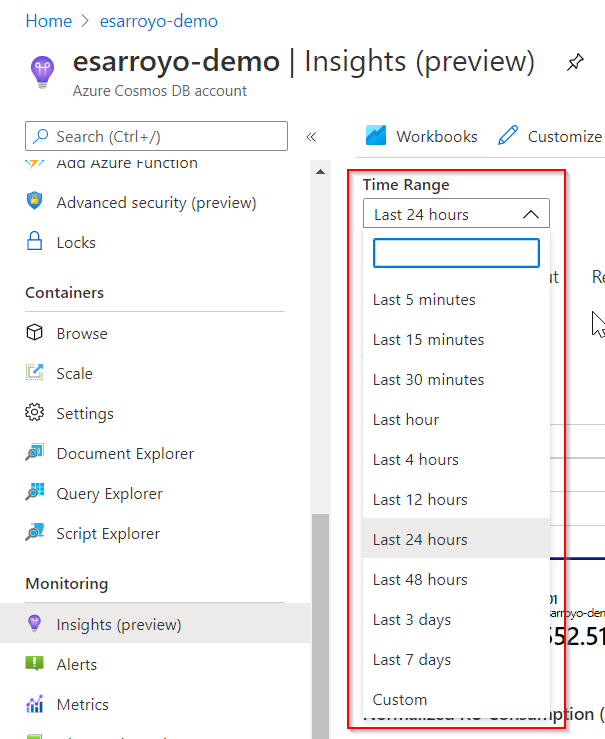This screenshot has height=739, width=605.
Task: Click the Advanced security shield icon
Action: coord(35,202)
